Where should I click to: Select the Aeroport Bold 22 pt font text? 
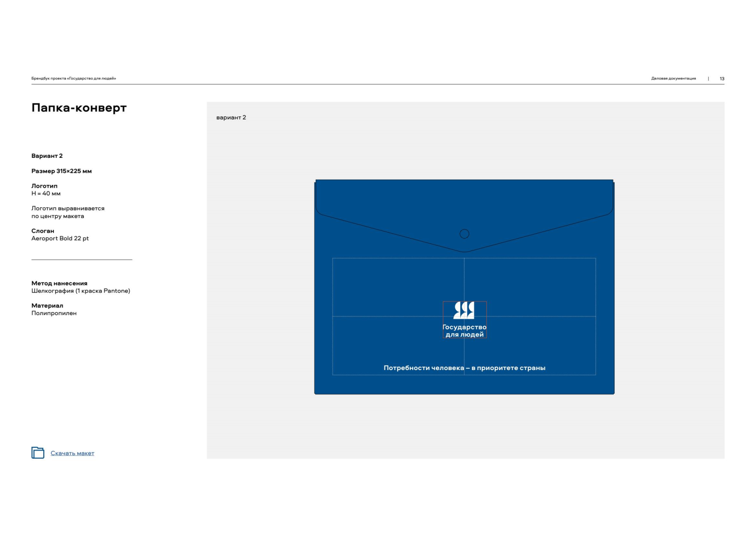tap(60, 239)
